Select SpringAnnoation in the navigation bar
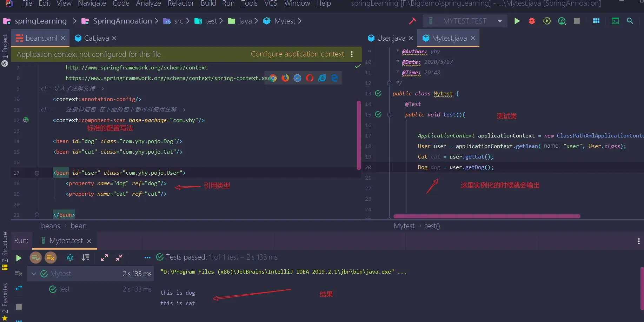This screenshot has width=644, height=322. click(x=122, y=21)
